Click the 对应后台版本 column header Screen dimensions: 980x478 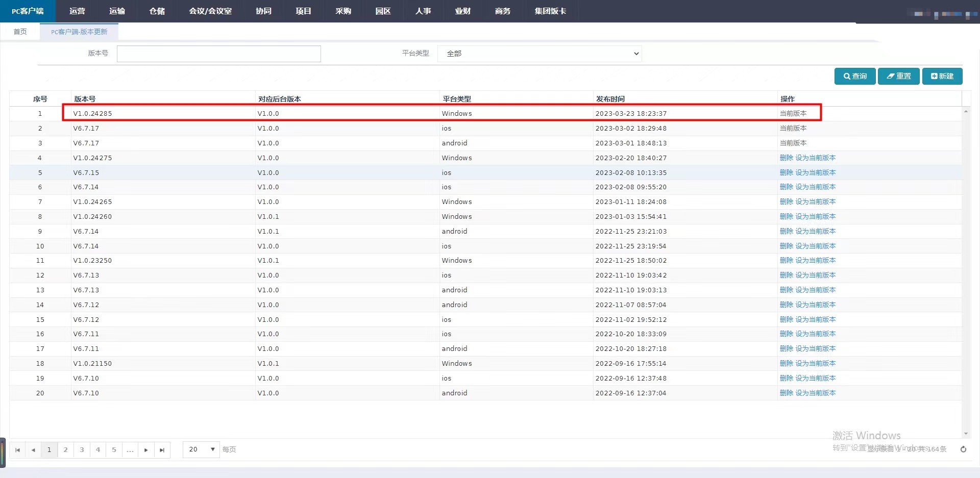(280, 99)
